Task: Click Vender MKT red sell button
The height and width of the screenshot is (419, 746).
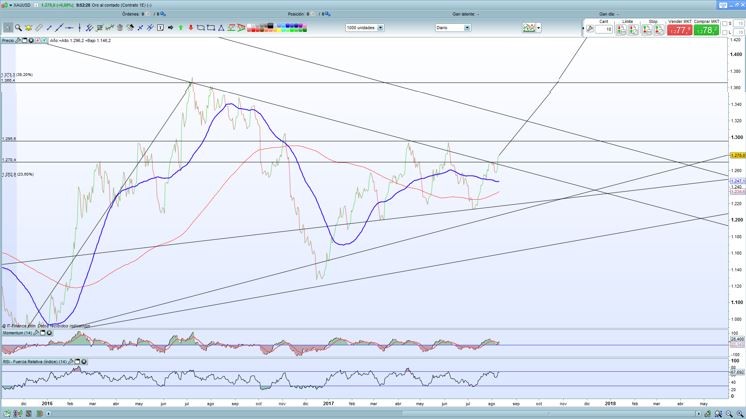Action: point(679,30)
